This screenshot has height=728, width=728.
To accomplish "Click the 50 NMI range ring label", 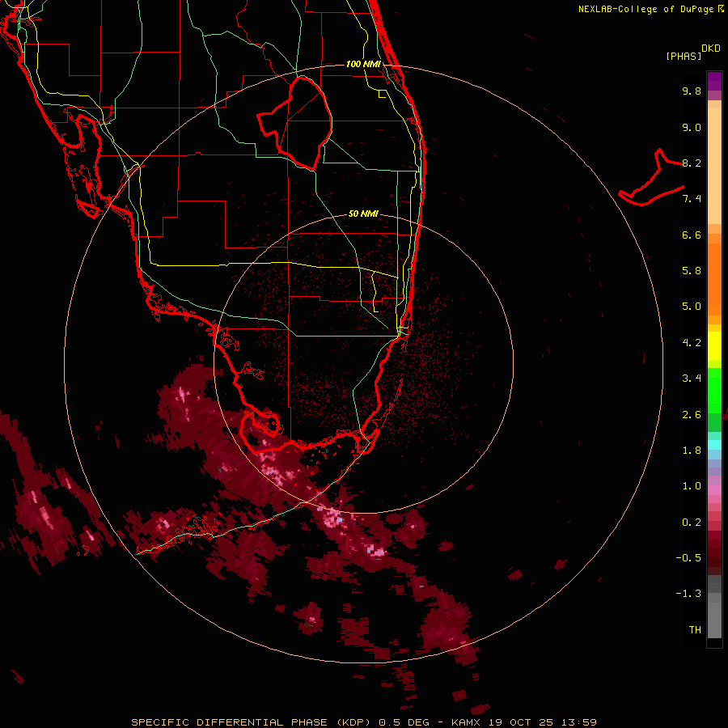I will coord(363,214).
